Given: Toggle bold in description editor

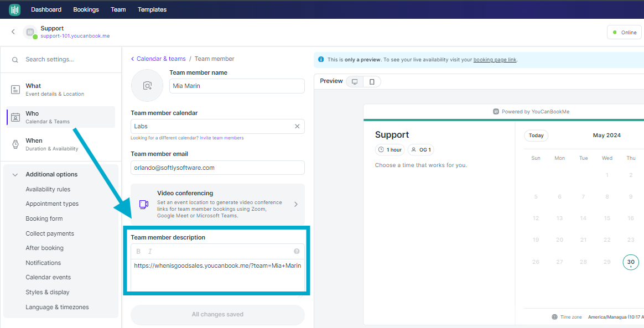Looking at the screenshot, I should [x=138, y=251].
